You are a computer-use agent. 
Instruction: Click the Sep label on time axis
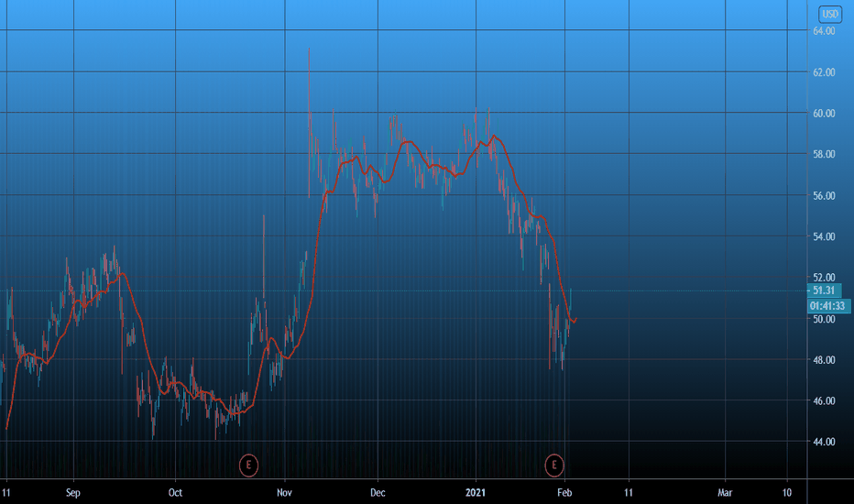tap(73, 493)
